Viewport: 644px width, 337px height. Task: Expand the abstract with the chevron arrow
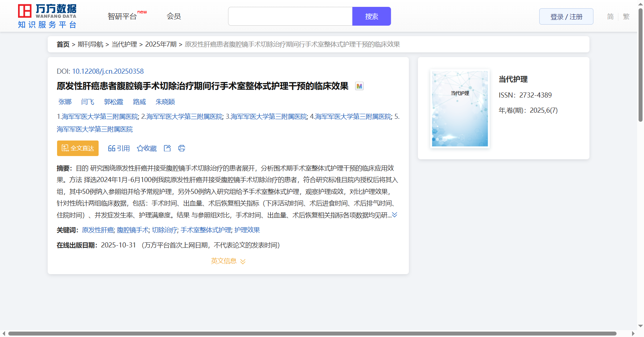[x=394, y=215]
